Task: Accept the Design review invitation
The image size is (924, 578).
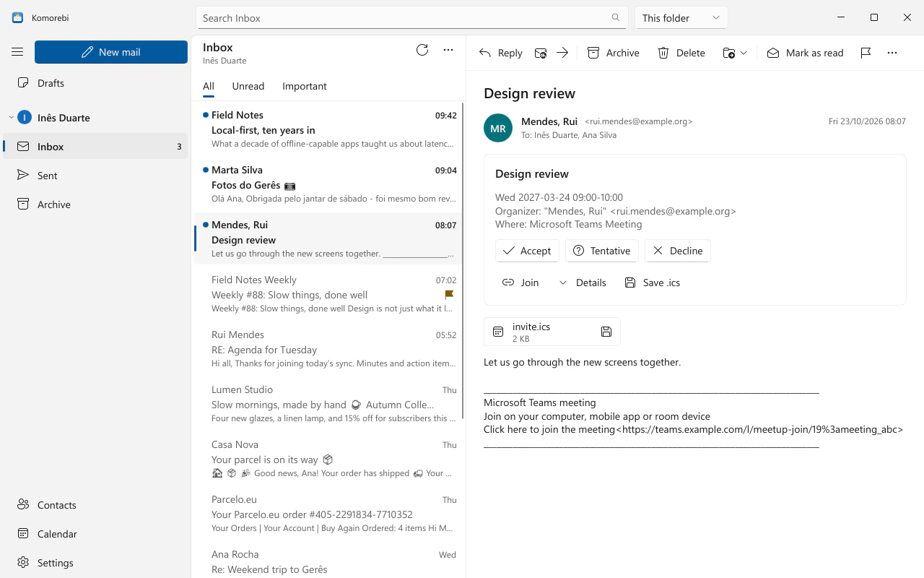Action: pyautogui.click(x=527, y=251)
